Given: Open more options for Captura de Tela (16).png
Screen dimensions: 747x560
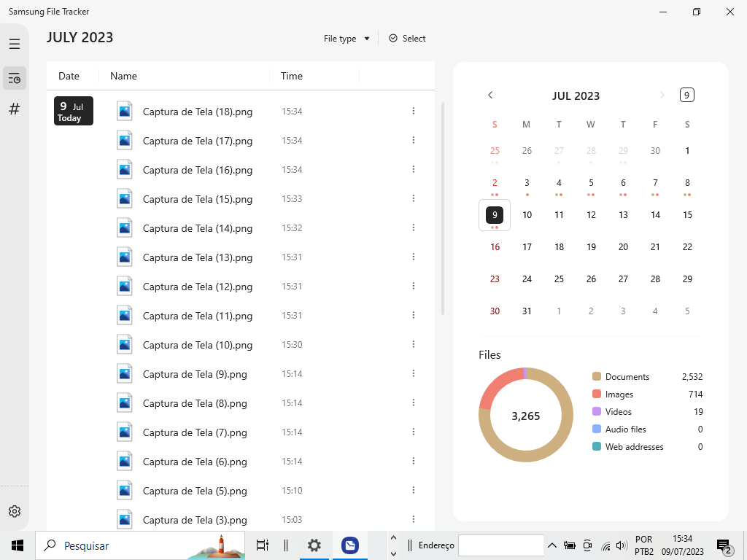Looking at the screenshot, I should pyautogui.click(x=414, y=169).
